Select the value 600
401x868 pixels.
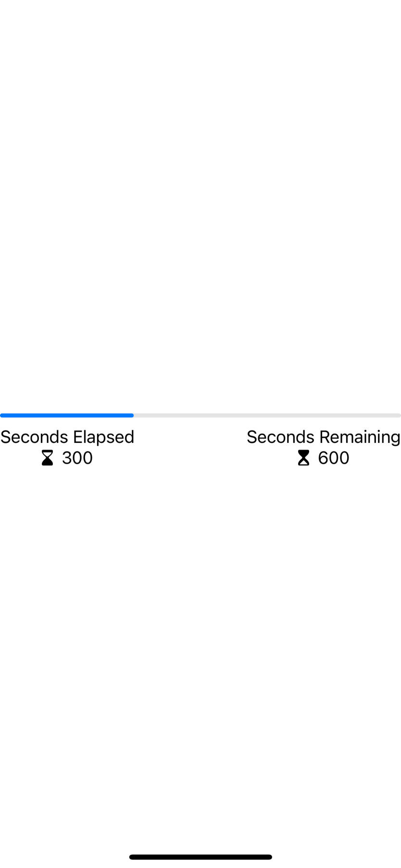tap(333, 457)
